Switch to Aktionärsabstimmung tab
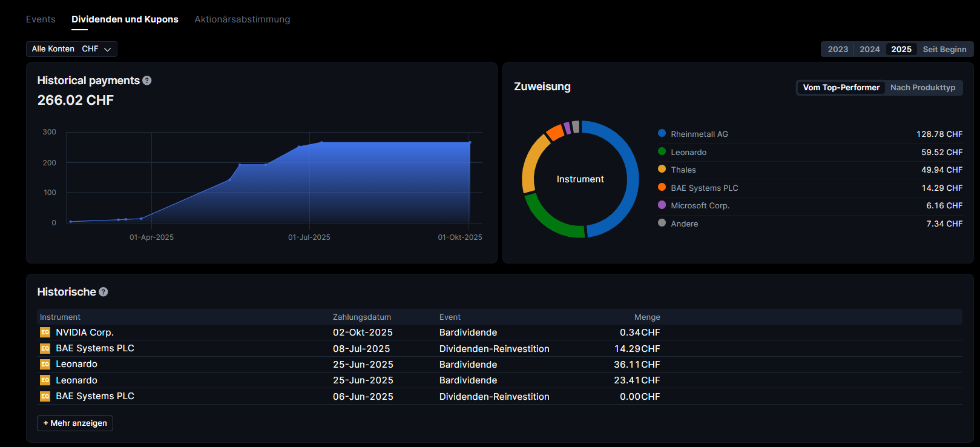The height and width of the screenshot is (447, 980). tap(242, 19)
